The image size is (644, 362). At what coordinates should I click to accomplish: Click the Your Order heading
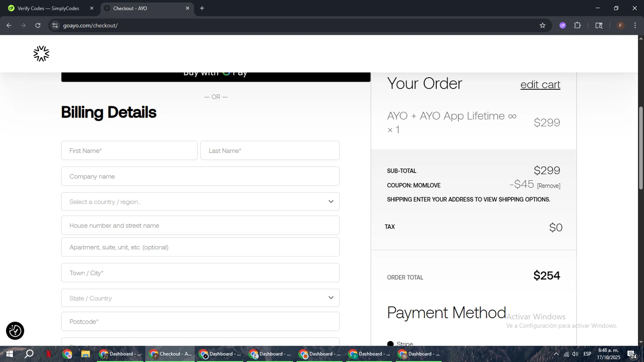[x=425, y=83]
